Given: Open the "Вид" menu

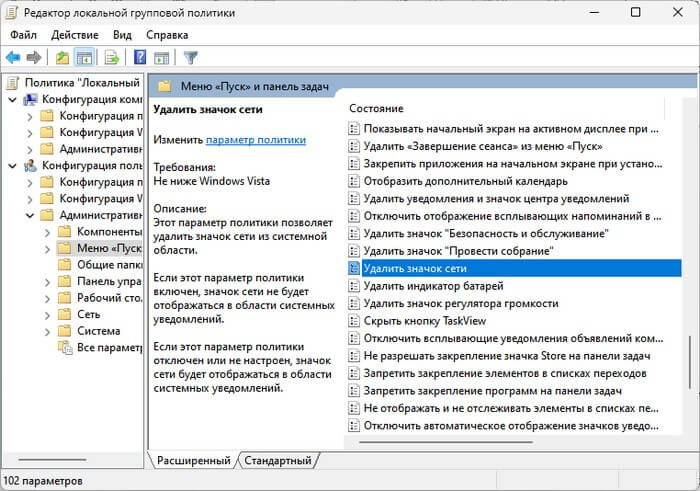Looking at the screenshot, I should pos(122,35).
